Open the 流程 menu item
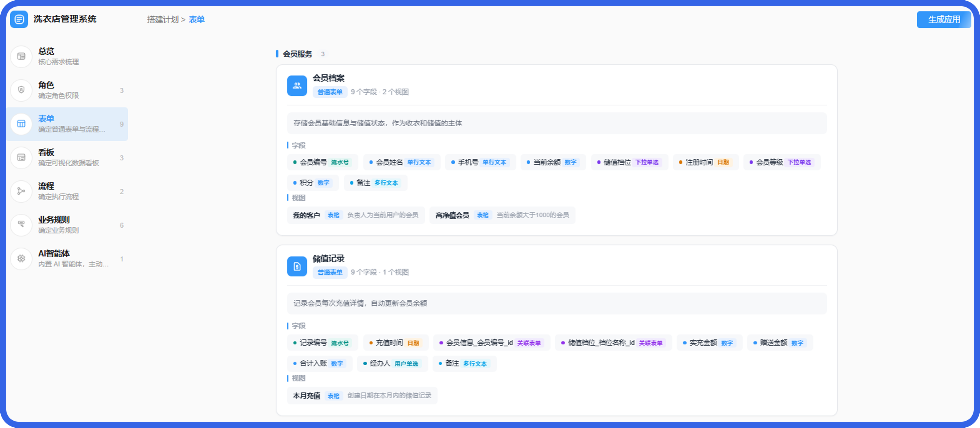 (67, 191)
